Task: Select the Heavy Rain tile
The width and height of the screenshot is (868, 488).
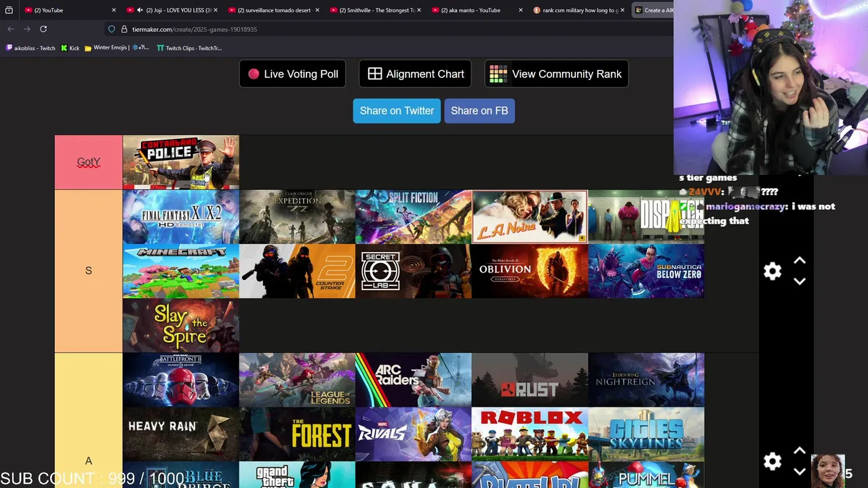Action: (181, 434)
